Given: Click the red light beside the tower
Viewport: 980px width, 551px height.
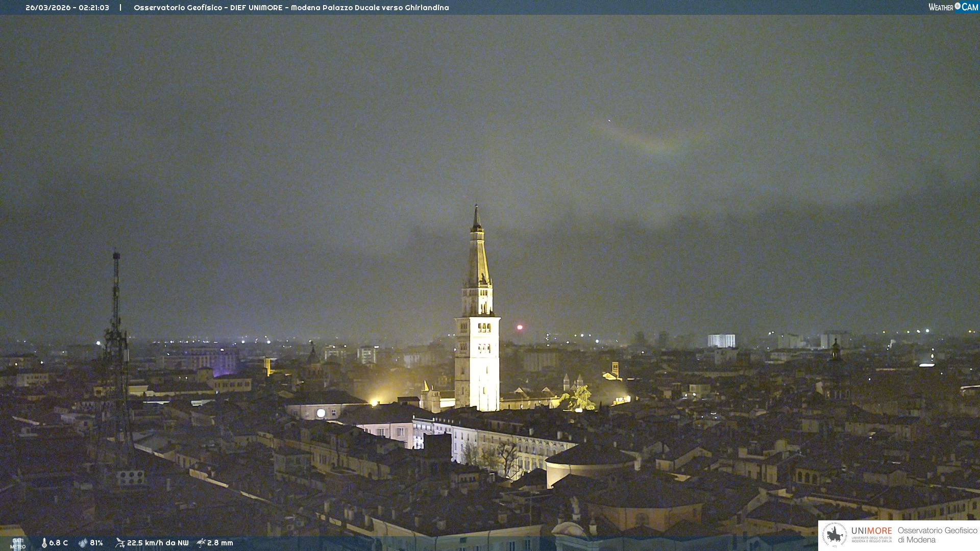Looking at the screenshot, I should (520, 328).
